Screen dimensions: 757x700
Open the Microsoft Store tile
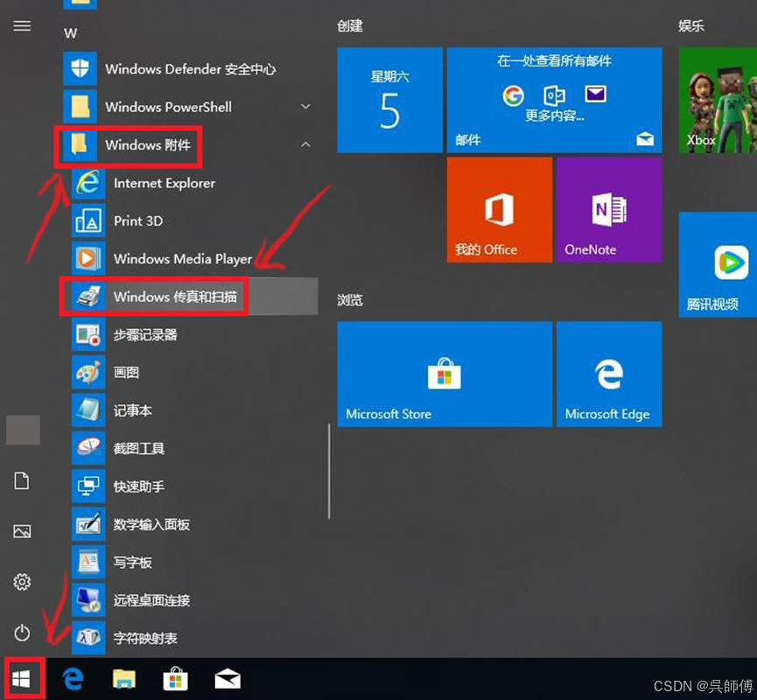(445, 374)
